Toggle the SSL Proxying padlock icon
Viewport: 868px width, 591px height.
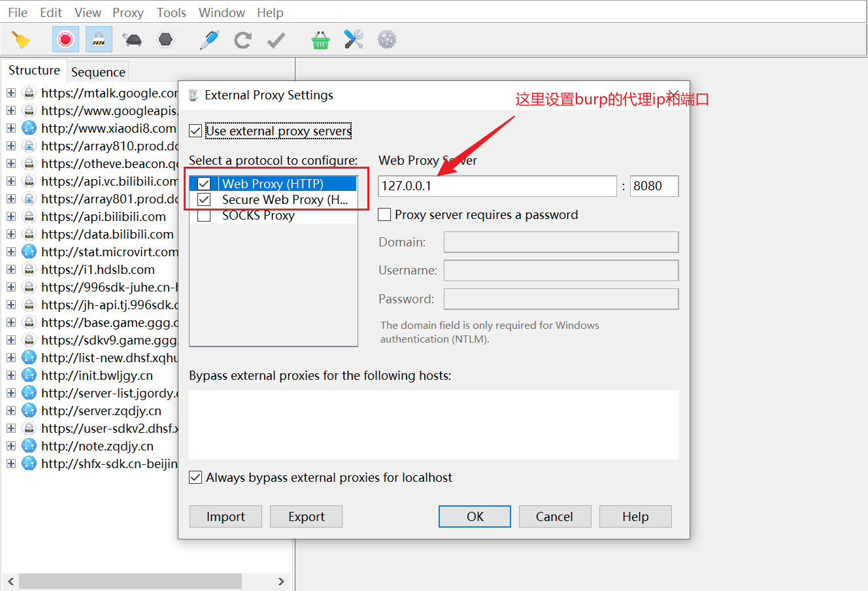coord(99,40)
